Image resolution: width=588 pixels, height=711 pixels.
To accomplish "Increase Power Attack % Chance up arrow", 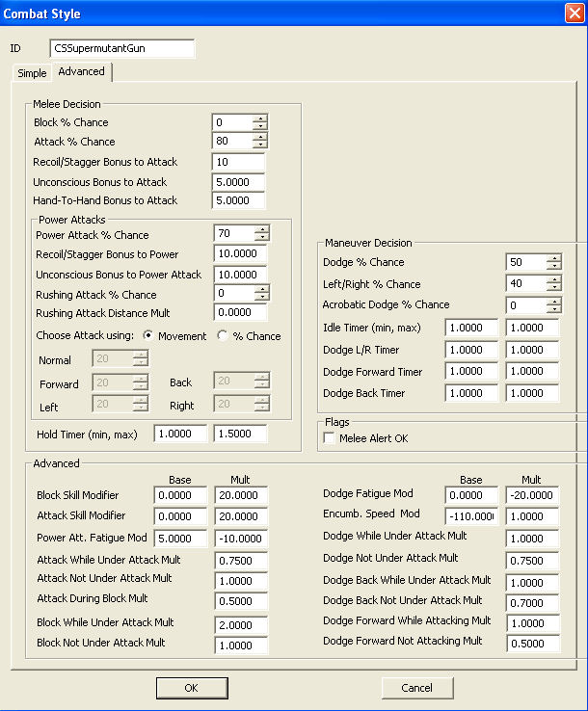I will click(262, 229).
